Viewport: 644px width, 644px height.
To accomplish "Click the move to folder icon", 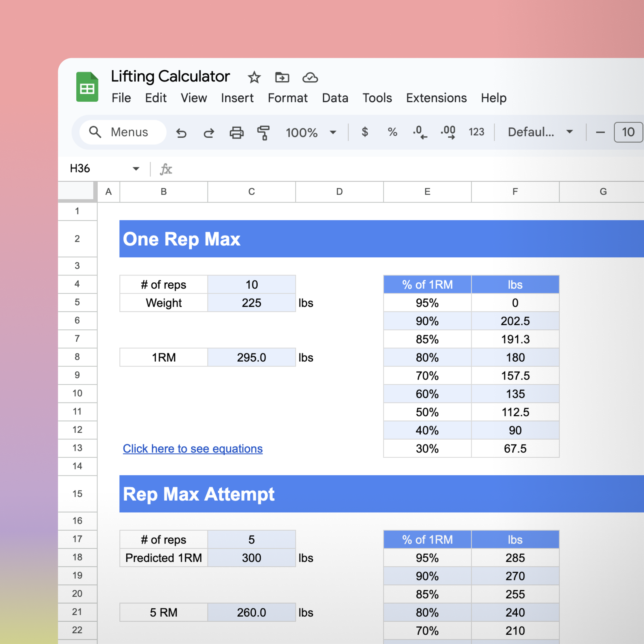I will 282,77.
